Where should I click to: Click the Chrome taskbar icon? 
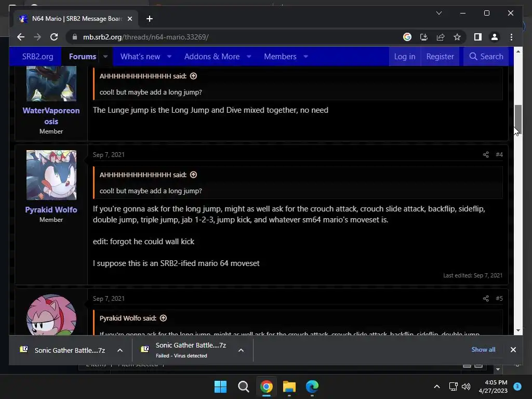click(267, 387)
